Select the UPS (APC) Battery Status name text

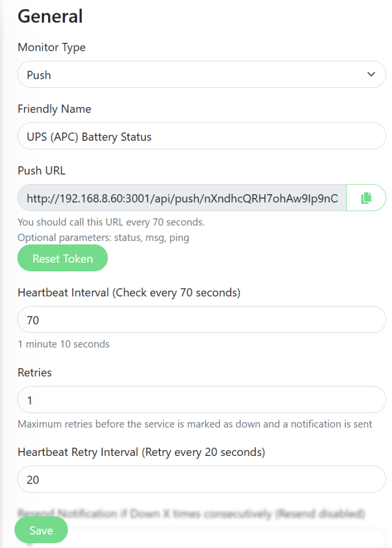[88, 136]
